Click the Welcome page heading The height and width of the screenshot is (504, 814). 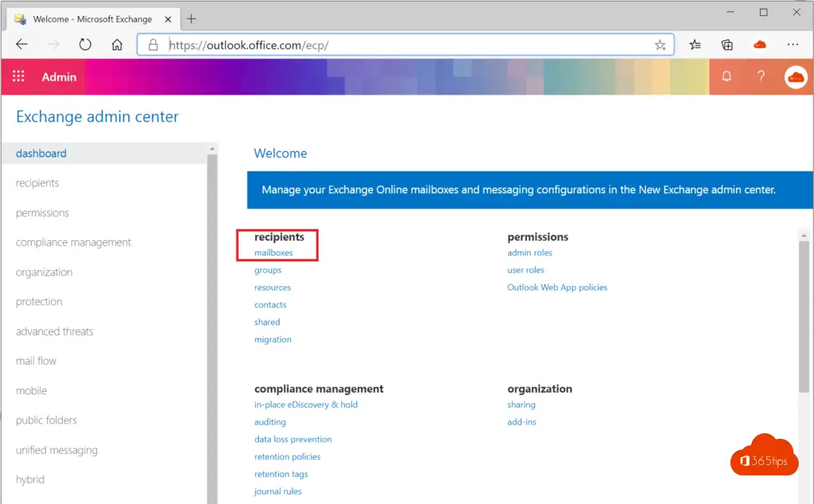point(281,153)
